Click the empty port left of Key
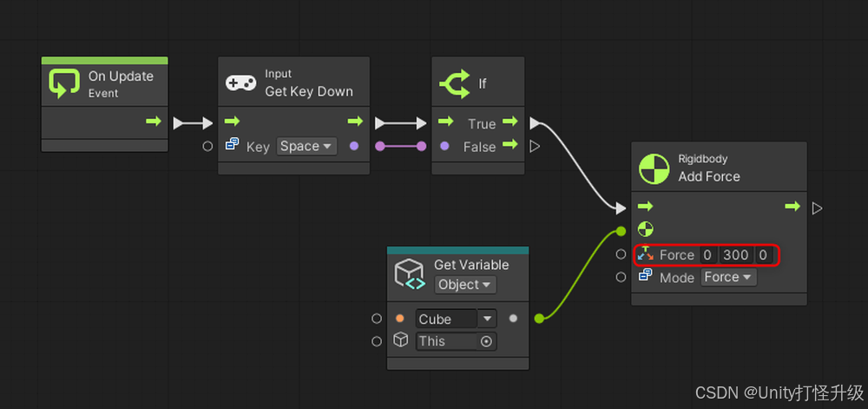This screenshot has height=409, width=868. (x=207, y=146)
